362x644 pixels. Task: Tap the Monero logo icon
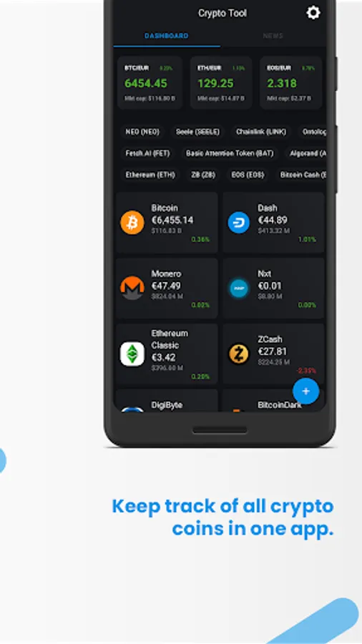(132, 288)
